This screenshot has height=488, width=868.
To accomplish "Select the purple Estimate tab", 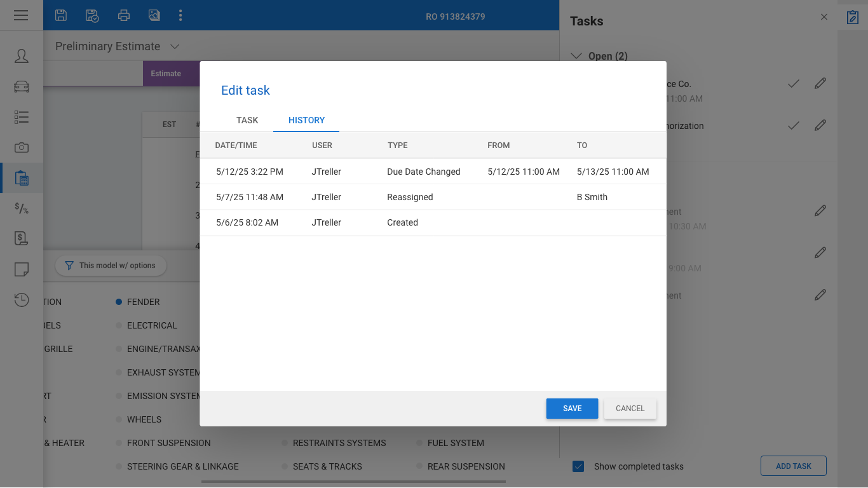I will click(x=172, y=74).
